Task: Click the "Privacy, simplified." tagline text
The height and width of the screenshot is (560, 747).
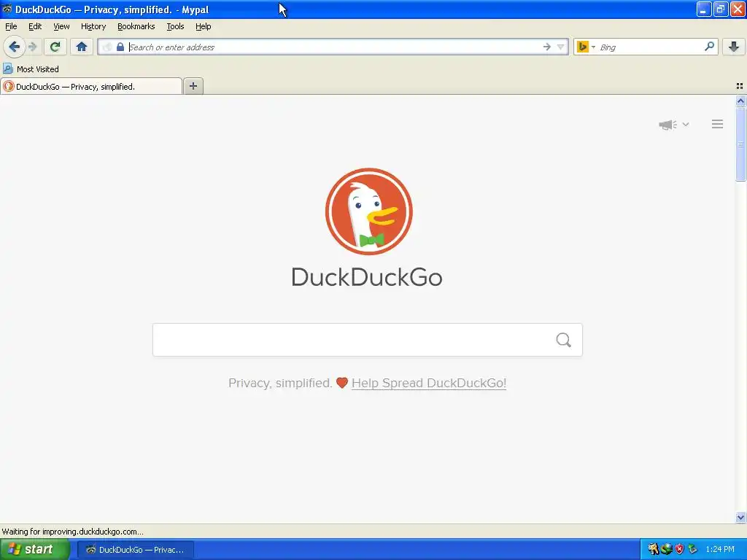Action: pos(280,383)
